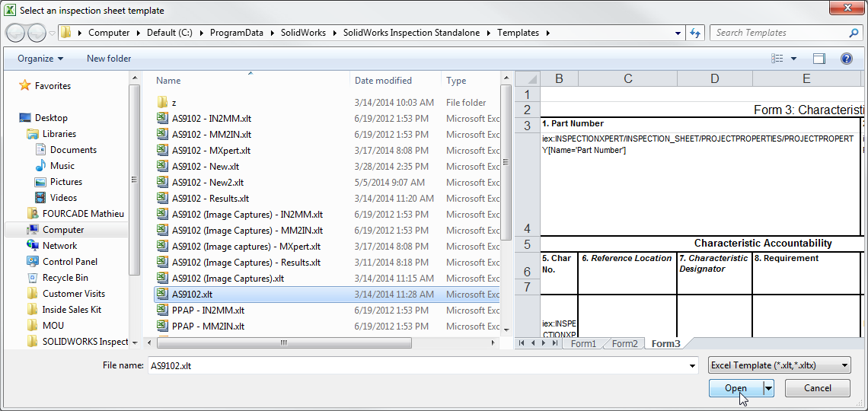
Task: Click the Excel icon of PPAP - MM2IN.xlt
Action: pyautogui.click(x=162, y=327)
